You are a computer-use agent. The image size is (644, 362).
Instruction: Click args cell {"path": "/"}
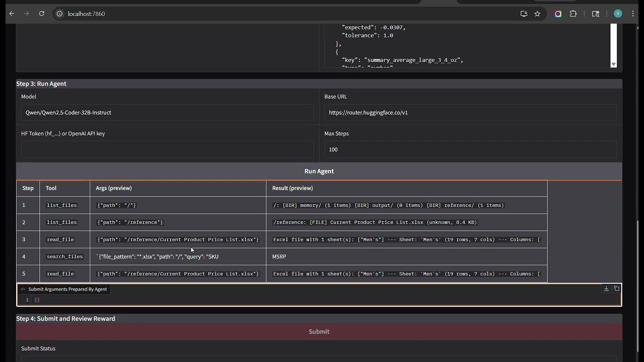click(178, 205)
